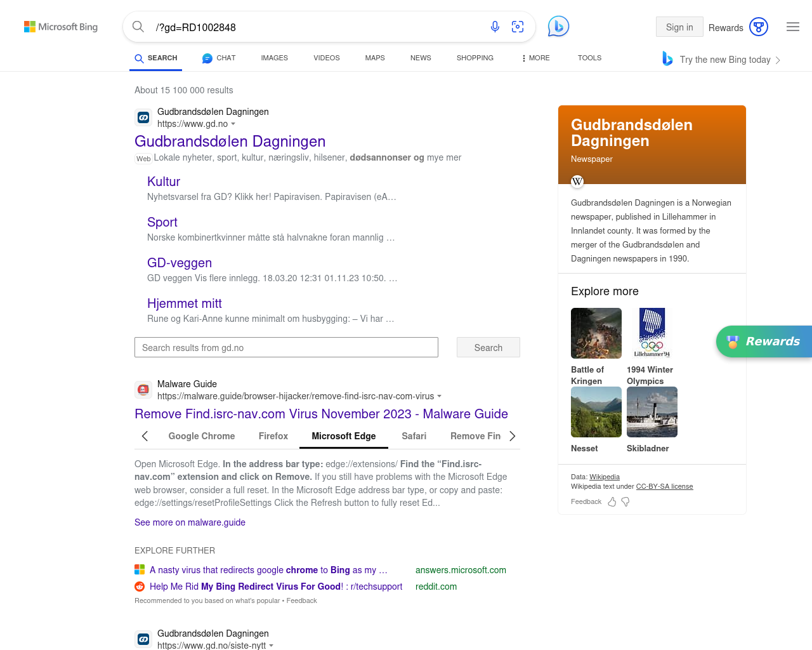This screenshot has width=812, height=650.
Task: Click 'Try the new Bing today' text
Action: [725, 60]
